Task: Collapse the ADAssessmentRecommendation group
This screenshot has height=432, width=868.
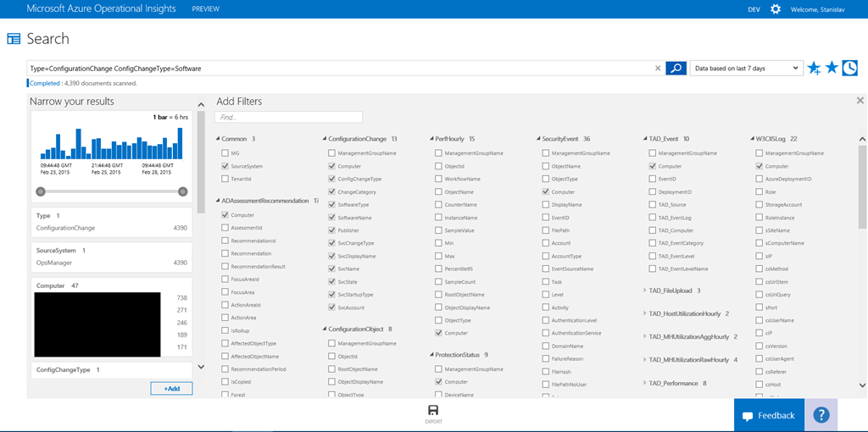Action: (x=217, y=201)
